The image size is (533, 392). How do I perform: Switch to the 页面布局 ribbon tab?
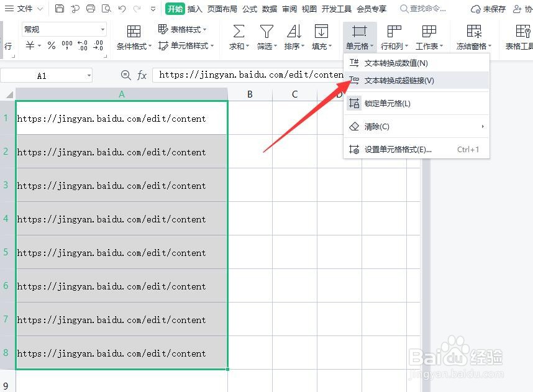222,9
